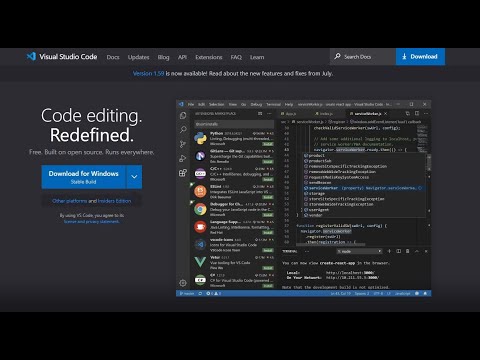480x360 pixels.
Task: Click the C# extension icon
Action: [x=200, y=280]
